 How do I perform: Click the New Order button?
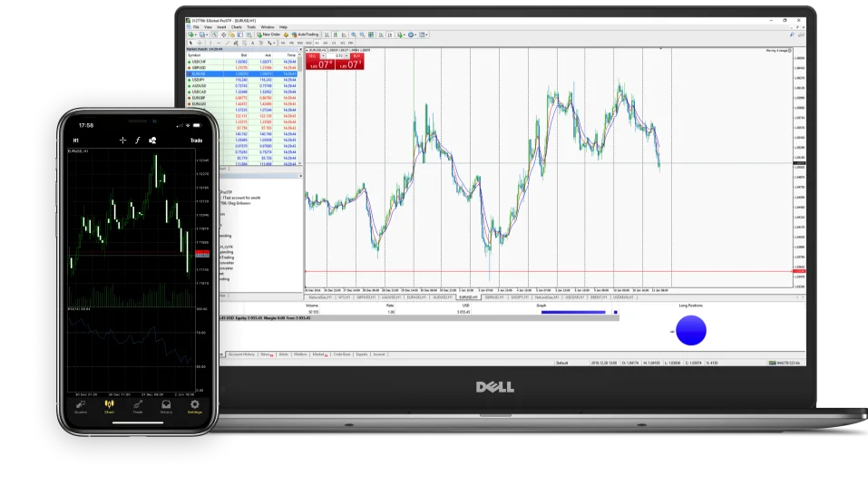tap(268, 34)
